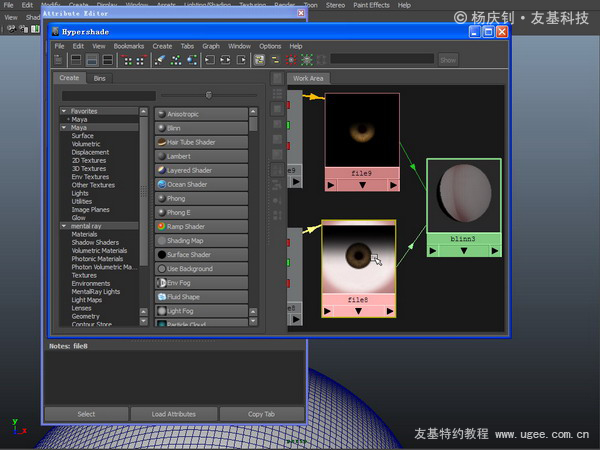
Task: Expand Maya under Favorites
Action: coord(68,119)
